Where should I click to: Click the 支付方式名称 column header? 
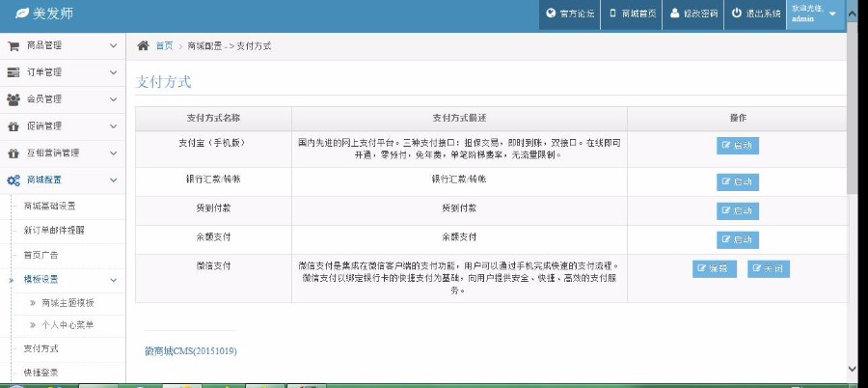213,118
